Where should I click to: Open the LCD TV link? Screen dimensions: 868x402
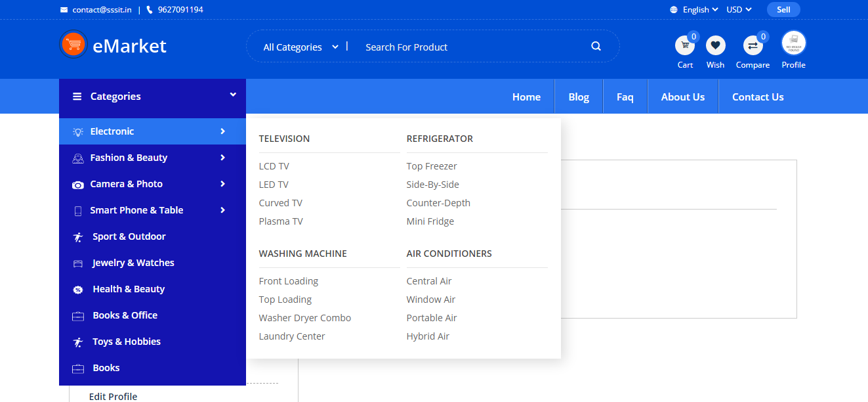pyautogui.click(x=274, y=166)
